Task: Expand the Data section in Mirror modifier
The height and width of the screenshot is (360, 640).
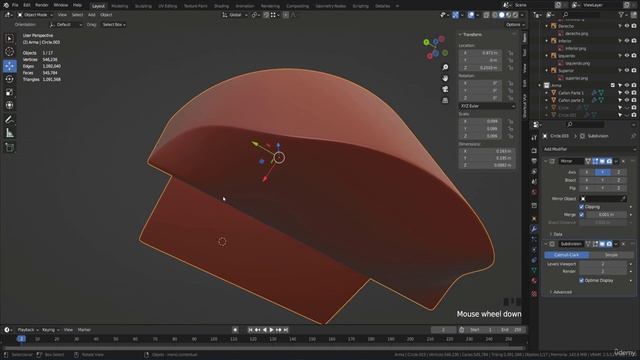Action: point(556,234)
